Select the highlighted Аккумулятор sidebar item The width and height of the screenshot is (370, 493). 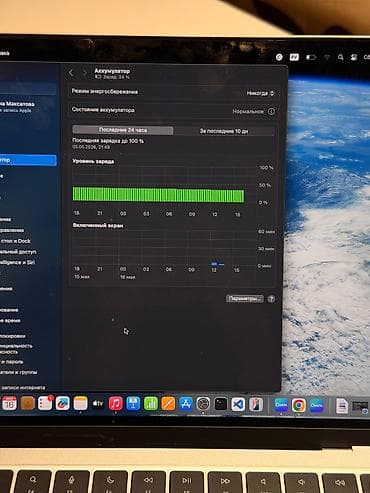coord(27,160)
